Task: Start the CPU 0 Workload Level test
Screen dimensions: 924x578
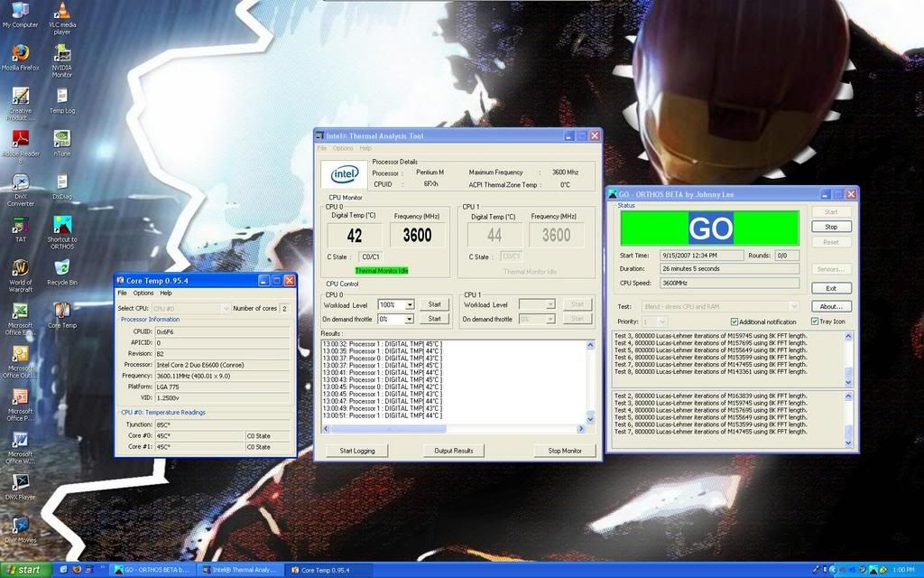Action: point(434,304)
